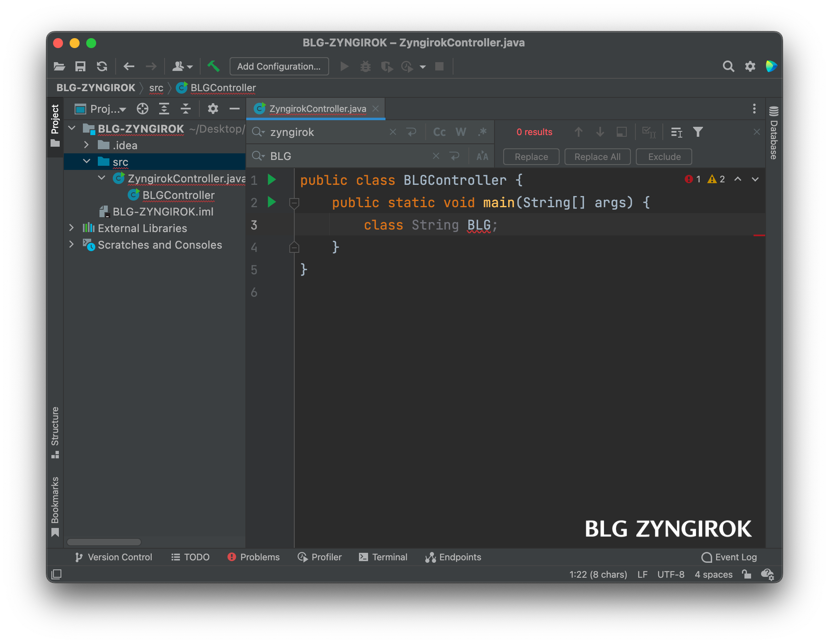The height and width of the screenshot is (644, 829).
Task: Click the Filter search results funnel icon
Action: (x=698, y=132)
